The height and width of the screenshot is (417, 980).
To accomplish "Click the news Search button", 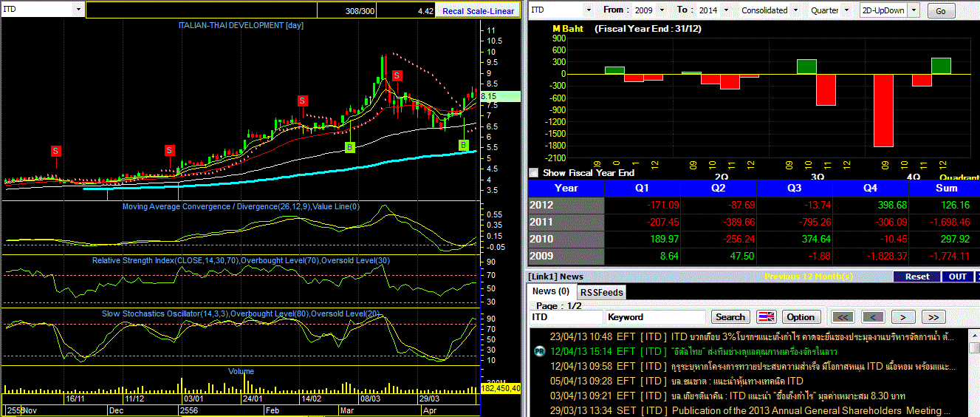I will 730,317.
